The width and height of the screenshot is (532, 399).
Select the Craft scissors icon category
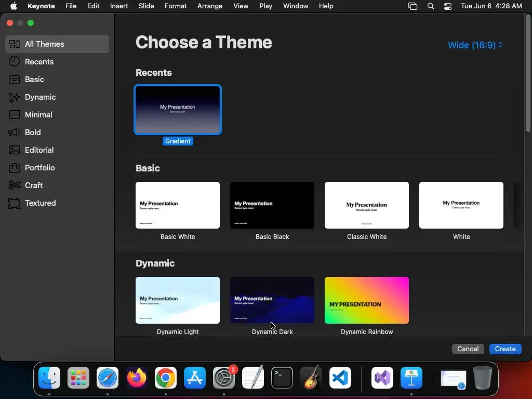click(x=14, y=185)
